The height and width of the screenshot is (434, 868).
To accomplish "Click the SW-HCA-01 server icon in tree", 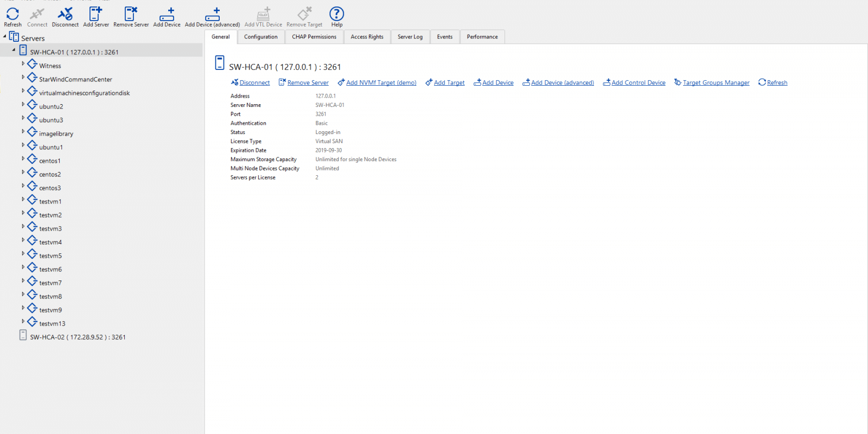I will (x=23, y=50).
